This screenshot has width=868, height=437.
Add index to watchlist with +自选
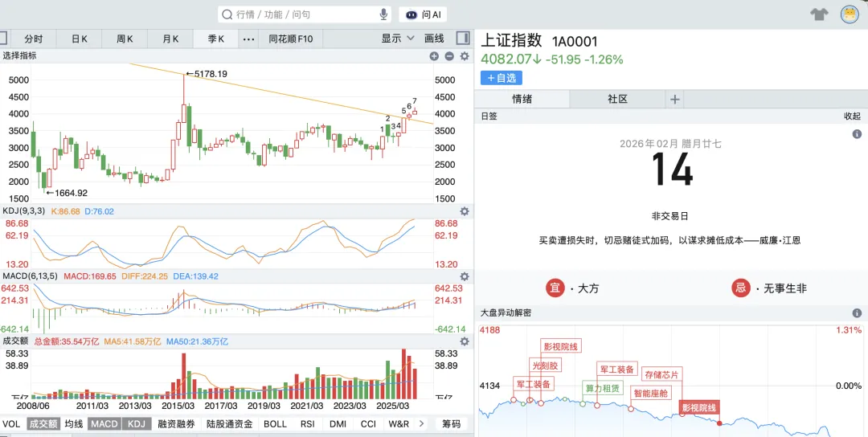[x=501, y=78]
